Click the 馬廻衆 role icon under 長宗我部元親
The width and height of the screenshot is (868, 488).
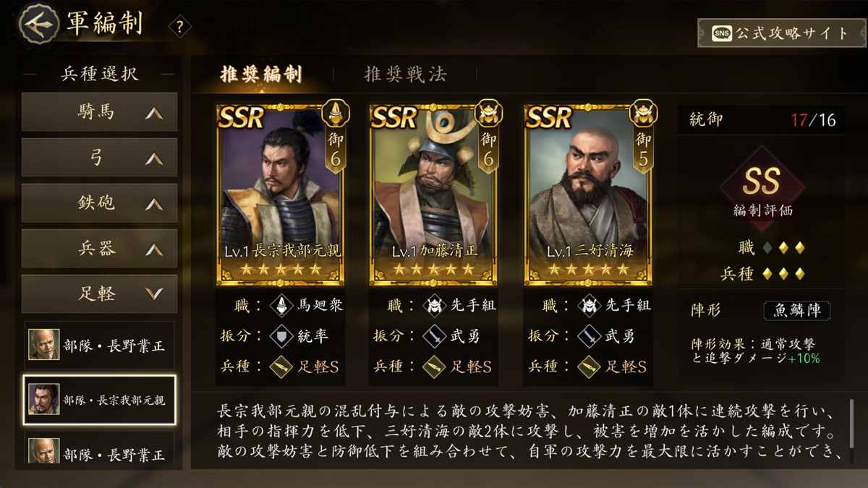tap(282, 306)
